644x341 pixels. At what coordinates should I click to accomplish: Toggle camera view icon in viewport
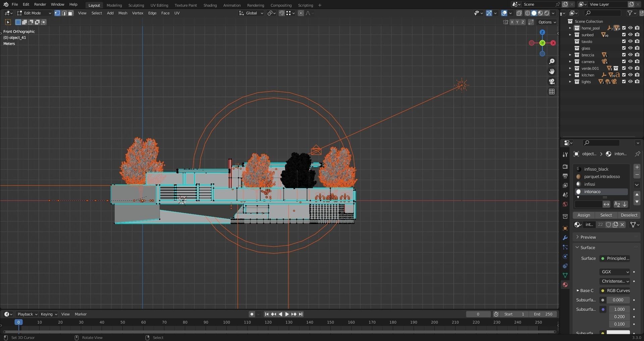pos(552,81)
